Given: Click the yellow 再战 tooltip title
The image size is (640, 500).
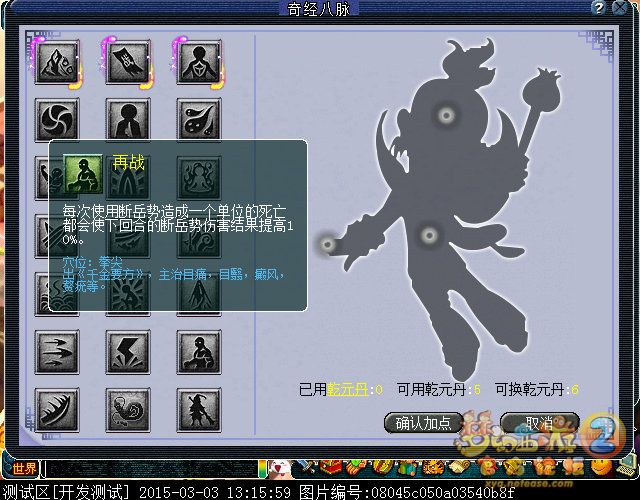Looking at the screenshot, I should (x=128, y=162).
